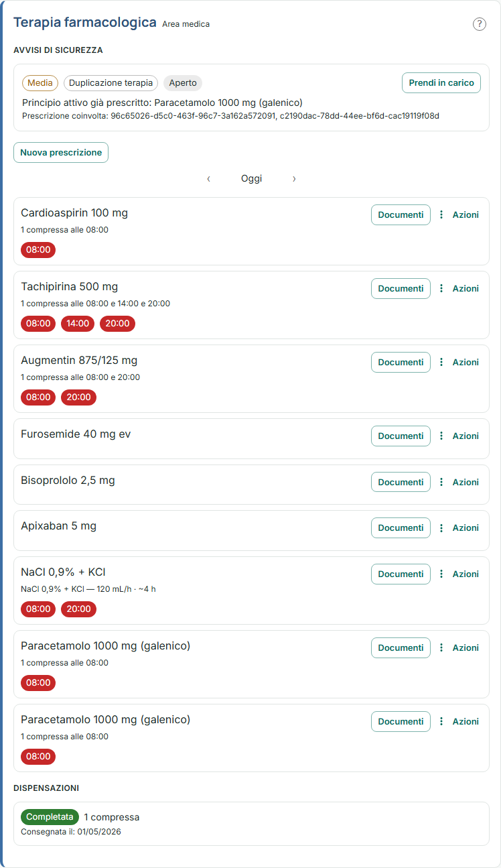The height and width of the screenshot is (868, 501).
Task: Click the Completata dispensation status badge
Action: (50, 817)
